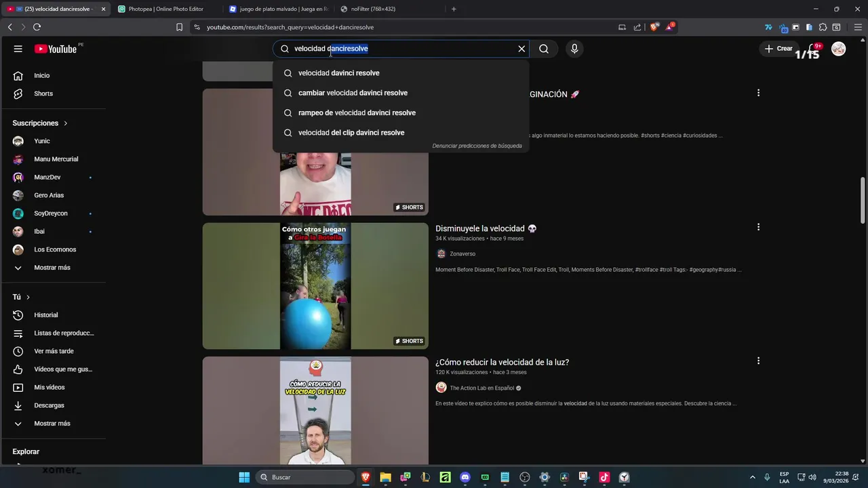This screenshot has height=488, width=868.
Task: Start voice search with the microphone
Action: pos(574,49)
